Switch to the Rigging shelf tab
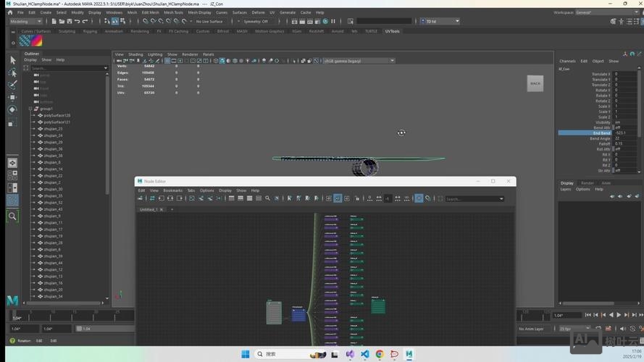The image size is (644, 362). (x=90, y=31)
